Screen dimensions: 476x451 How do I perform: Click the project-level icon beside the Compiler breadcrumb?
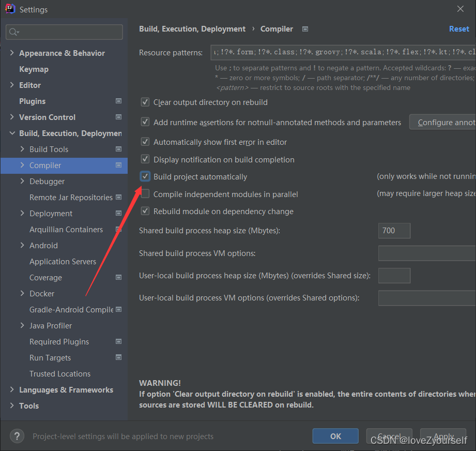305,29
